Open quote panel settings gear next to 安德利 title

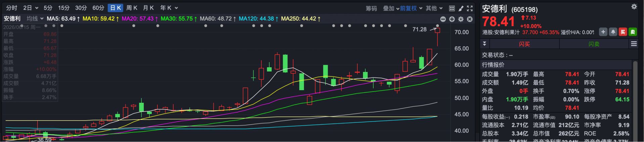(x=634, y=7)
